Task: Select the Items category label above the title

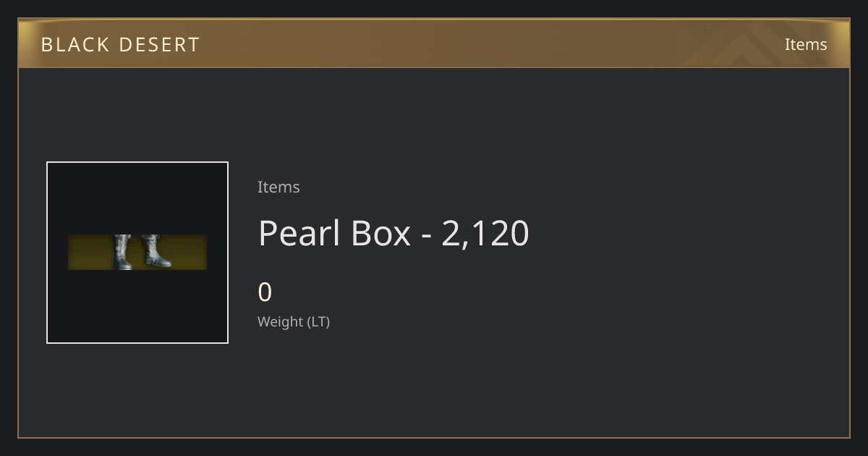Action: [x=278, y=187]
